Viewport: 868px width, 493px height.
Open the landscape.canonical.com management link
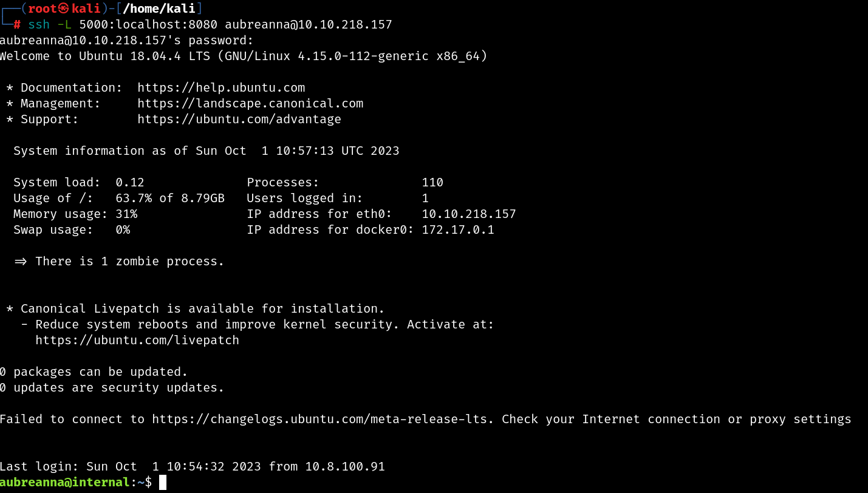point(250,104)
